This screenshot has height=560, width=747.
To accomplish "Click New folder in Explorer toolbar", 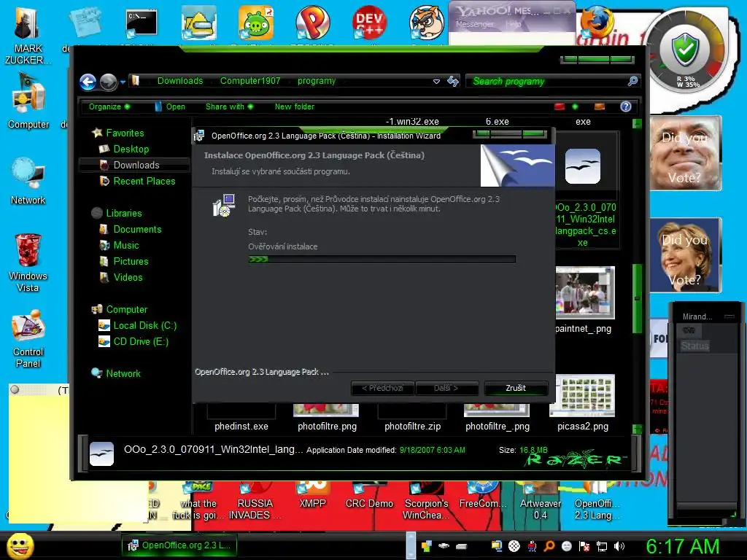I will click(x=295, y=106).
